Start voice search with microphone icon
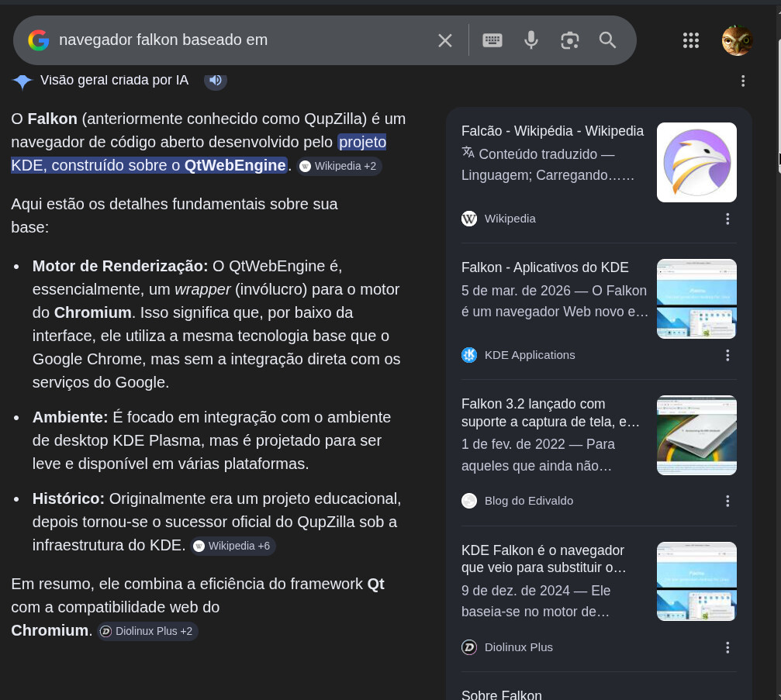This screenshot has width=781, height=700. point(531,40)
